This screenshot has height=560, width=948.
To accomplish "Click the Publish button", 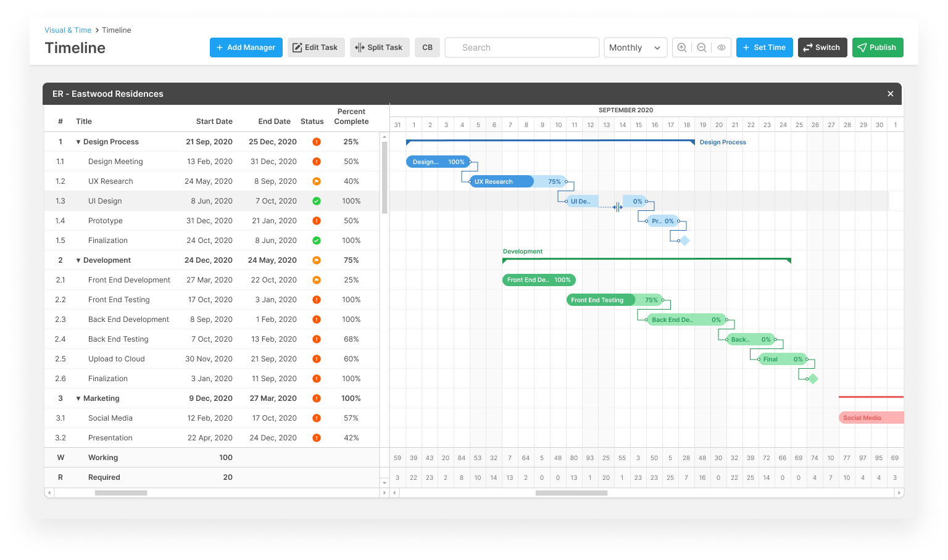I will coord(877,47).
